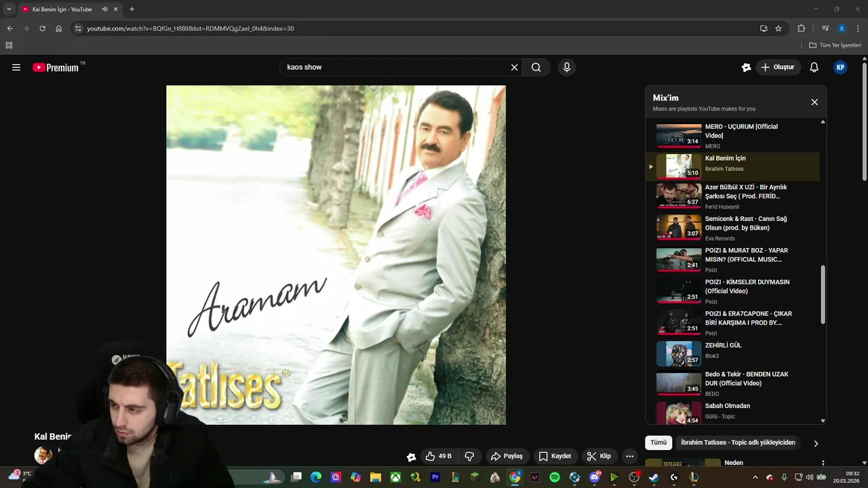Clear the 'kaos show' search text
This screenshot has width=868, height=488.
[x=514, y=67]
